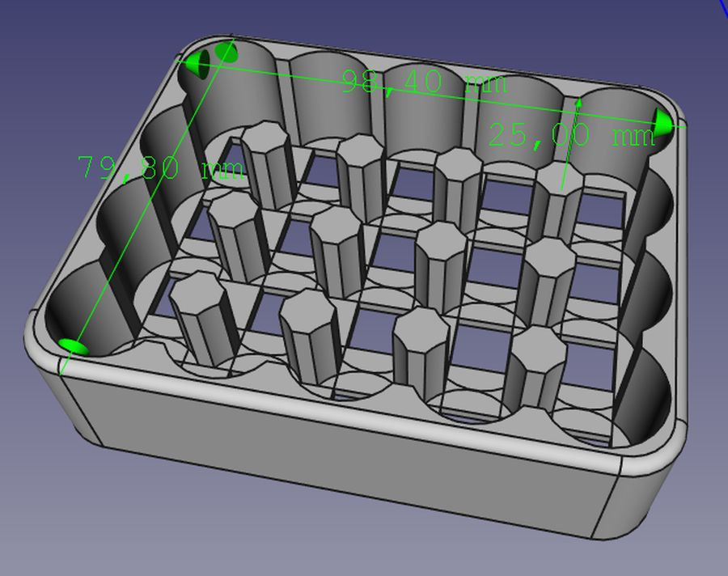
Task: Pick the 25,00 mm height dimension label
Action: pos(571,136)
